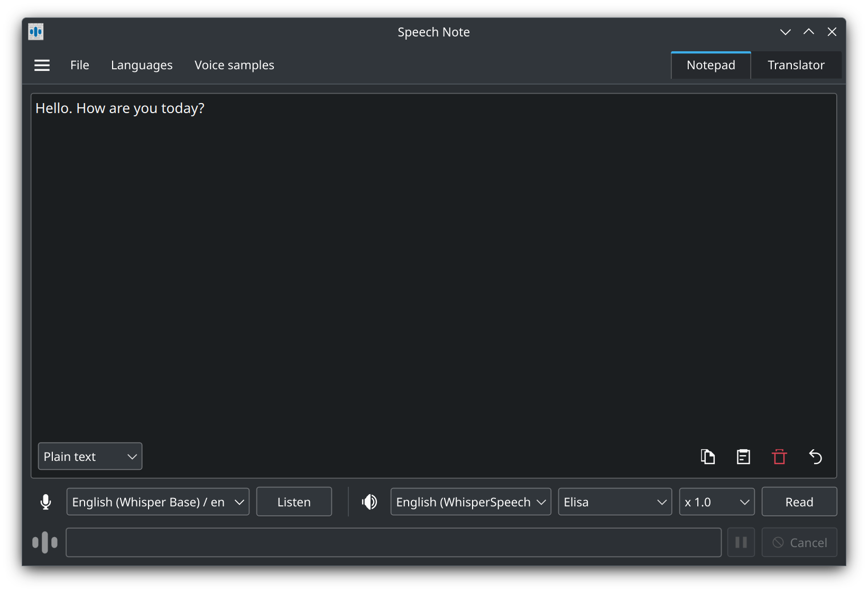Viewport: 868px width, 592px height.
Task: Click the speaker icon near Read
Action: pyautogui.click(x=370, y=502)
